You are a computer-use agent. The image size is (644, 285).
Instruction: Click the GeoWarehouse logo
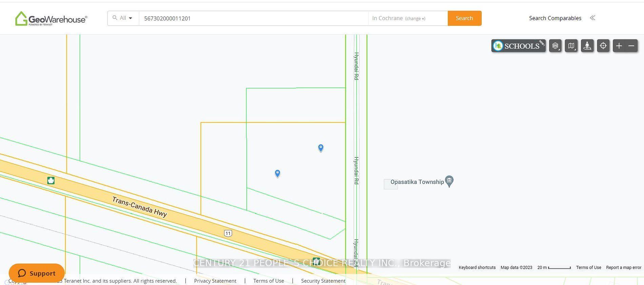[x=51, y=19]
